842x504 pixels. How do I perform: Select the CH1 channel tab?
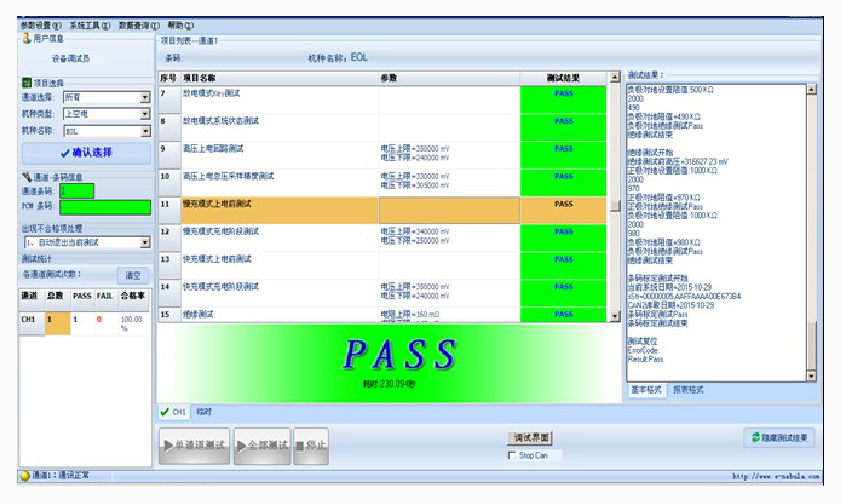(174, 411)
